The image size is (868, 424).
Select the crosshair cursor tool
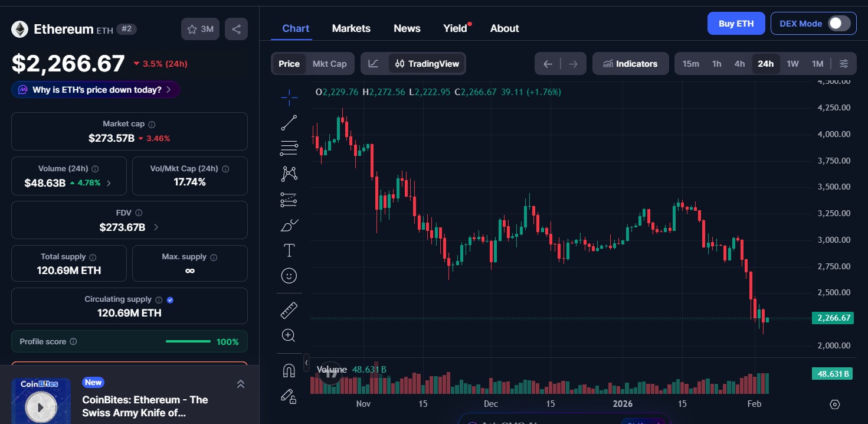(289, 97)
